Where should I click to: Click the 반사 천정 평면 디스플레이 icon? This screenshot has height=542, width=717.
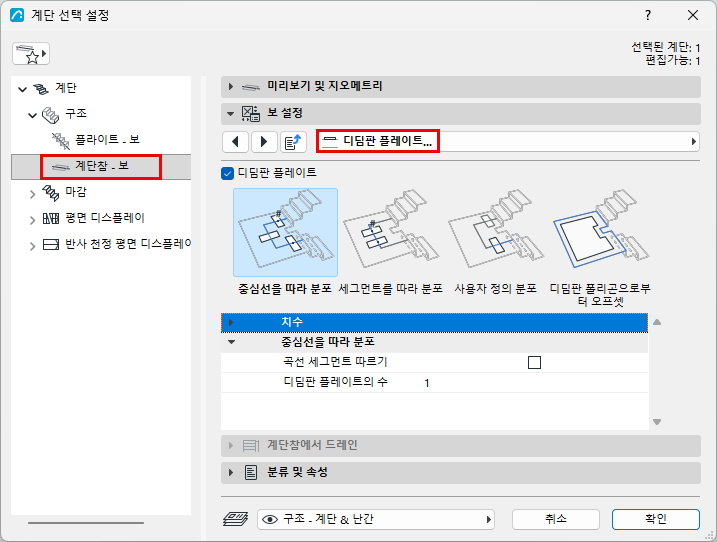pyautogui.click(x=51, y=244)
